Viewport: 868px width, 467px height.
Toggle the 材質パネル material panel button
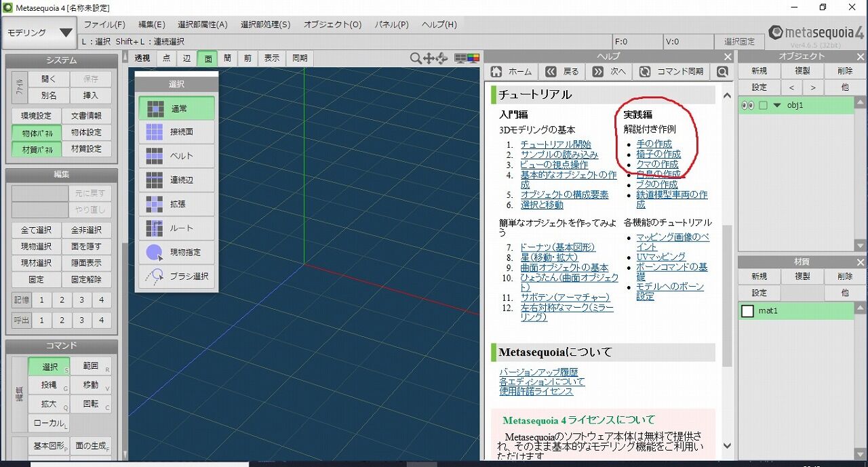coord(37,149)
